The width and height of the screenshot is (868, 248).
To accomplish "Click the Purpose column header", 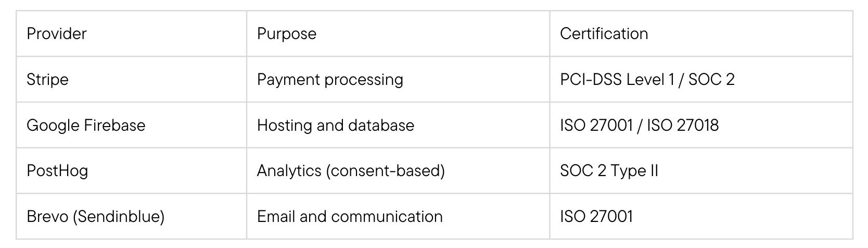I will [287, 34].
